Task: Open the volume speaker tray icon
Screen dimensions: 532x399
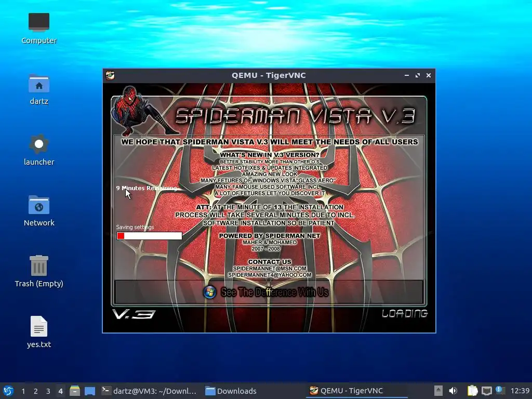Action: [x=453, y=391]
